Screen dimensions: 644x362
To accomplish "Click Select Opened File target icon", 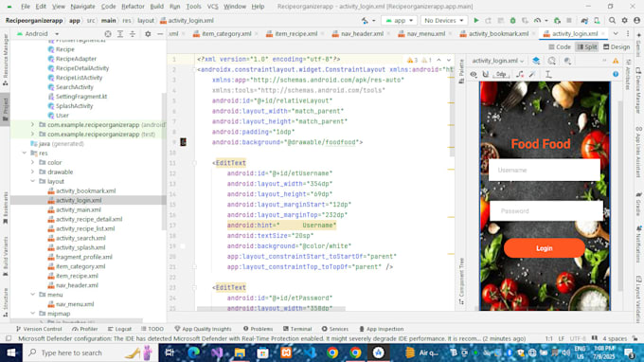I will [108, 34].
